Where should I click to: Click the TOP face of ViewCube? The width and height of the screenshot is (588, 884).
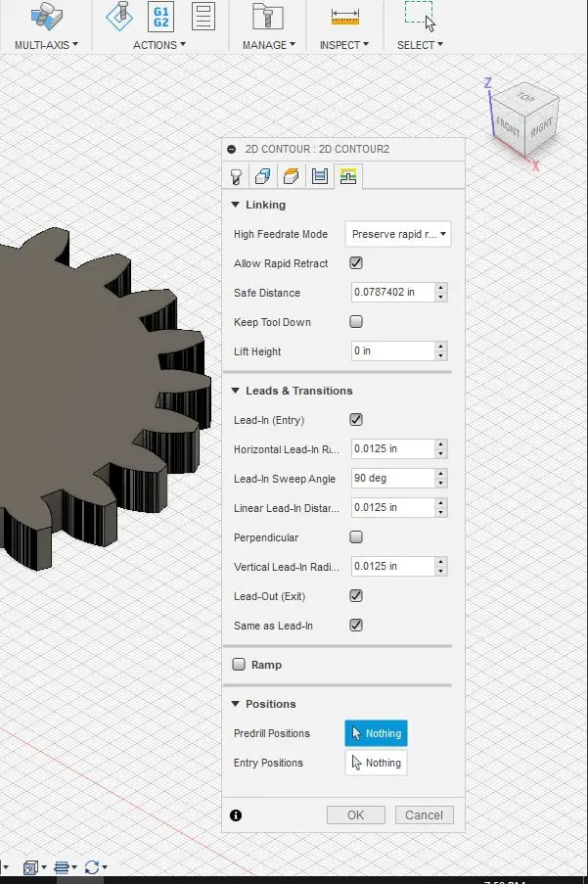click(x=526, y=98)
